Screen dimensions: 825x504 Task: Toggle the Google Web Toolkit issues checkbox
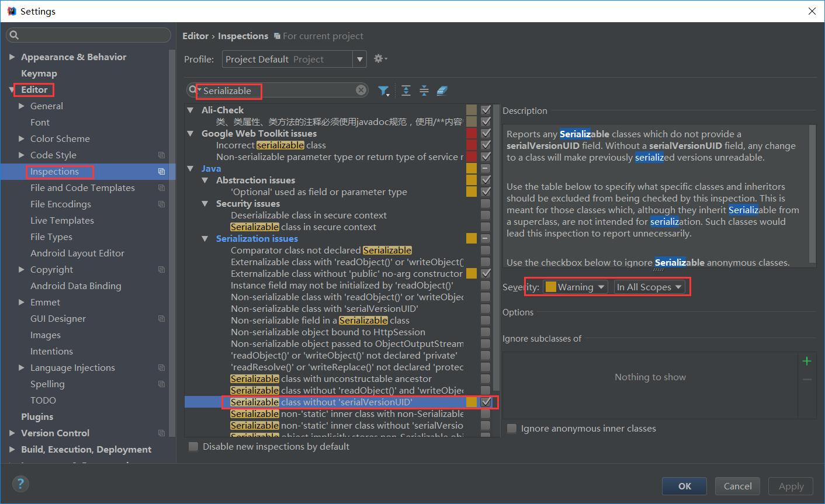pyautogui.click(x=486, y=133)
